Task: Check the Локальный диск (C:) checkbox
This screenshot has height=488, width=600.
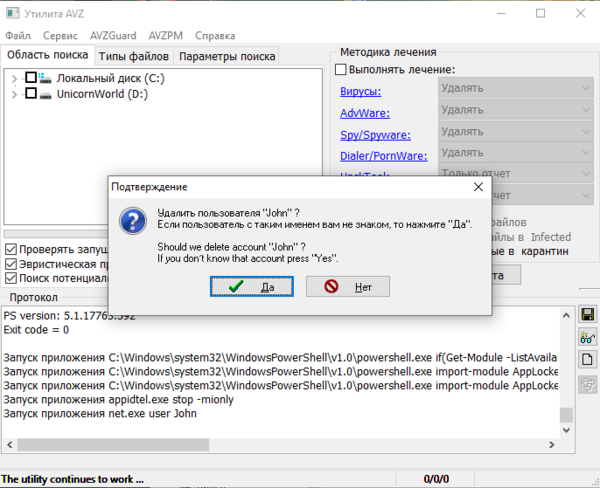Action: coord(31,78)
